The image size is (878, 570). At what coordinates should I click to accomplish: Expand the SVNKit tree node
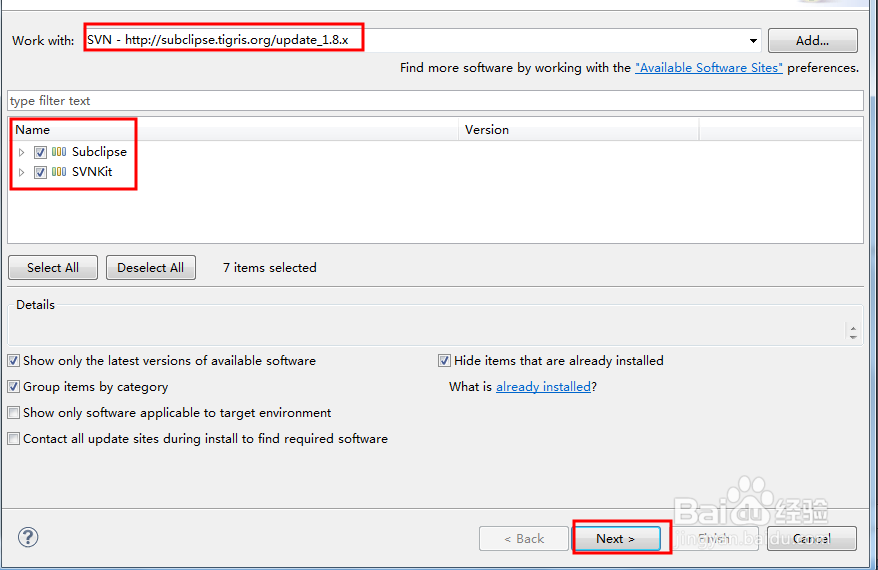(21, 172)
